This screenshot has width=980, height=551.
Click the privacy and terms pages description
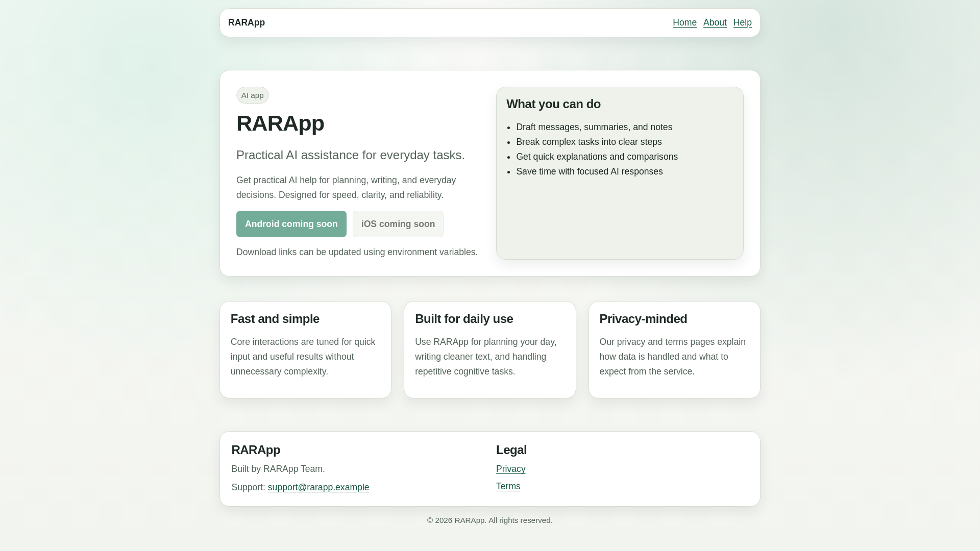[x=673, y=357]
